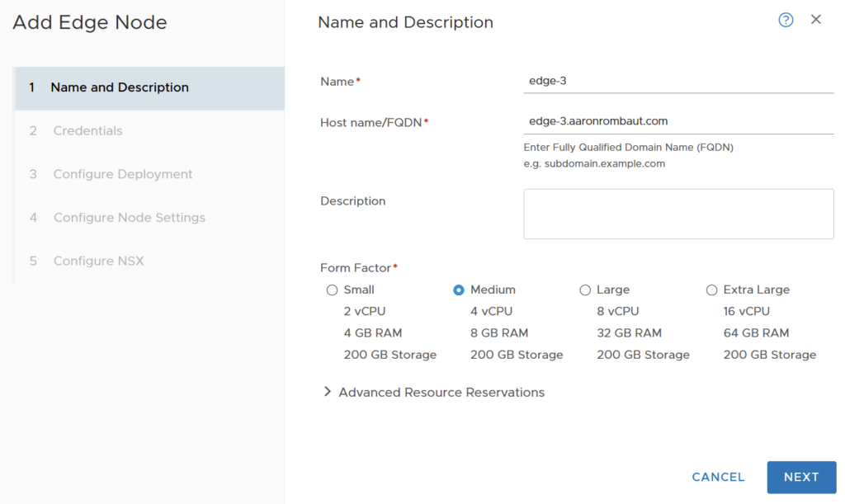Choose the Large form factor radio button
The width and height of the screenshot is (845, 504).
(x=585, y=290)
